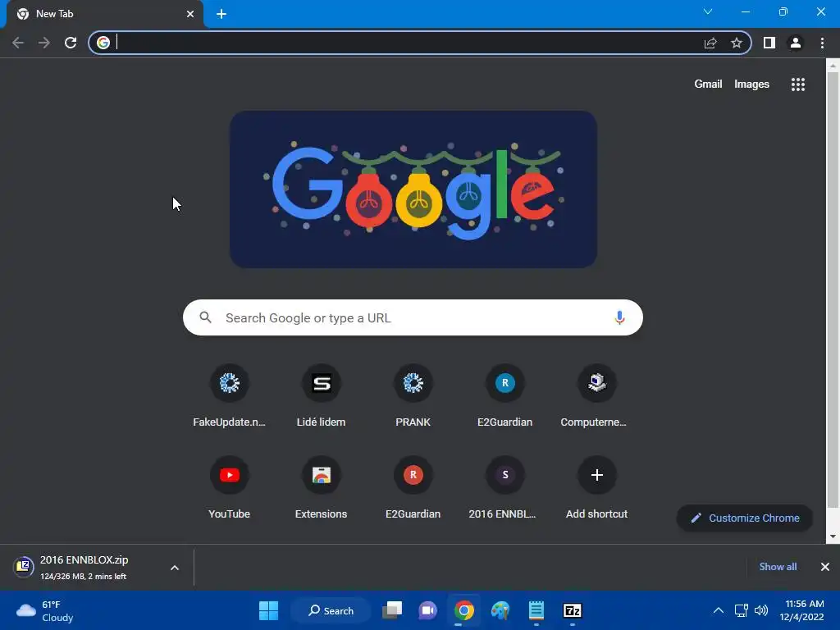The height and width of the screenshot is (630, 840).
Task: Open the Computerne... shortcut
Action: (x=596, y=395)
